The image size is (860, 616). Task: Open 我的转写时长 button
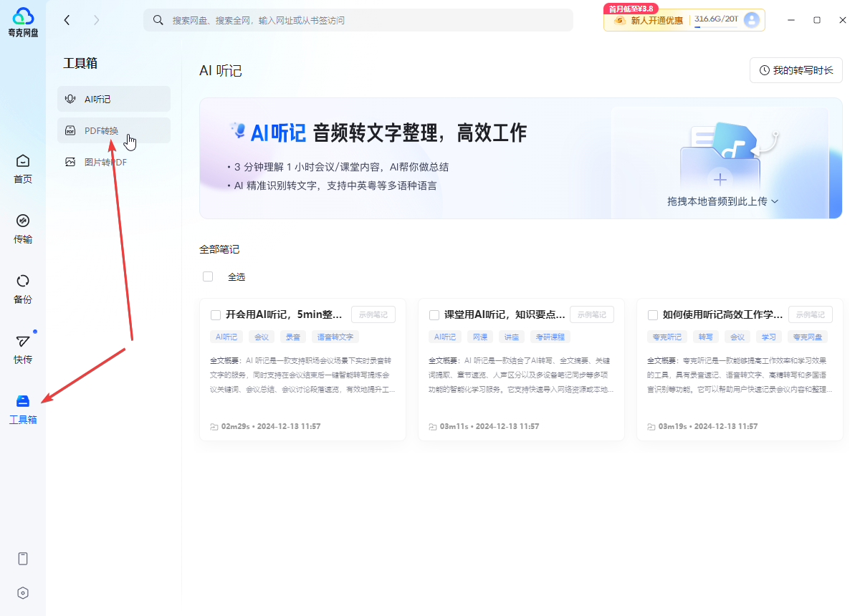point(796,70)
